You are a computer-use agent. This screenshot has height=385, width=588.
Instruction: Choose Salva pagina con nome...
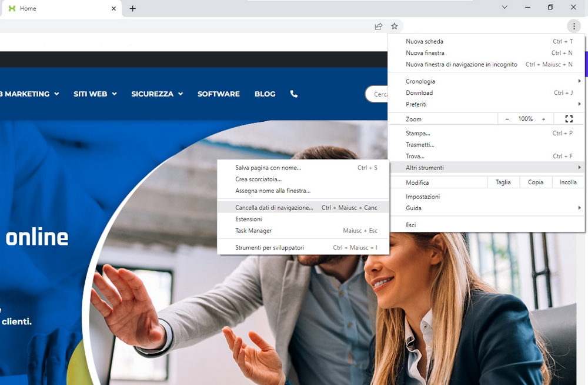303,168
